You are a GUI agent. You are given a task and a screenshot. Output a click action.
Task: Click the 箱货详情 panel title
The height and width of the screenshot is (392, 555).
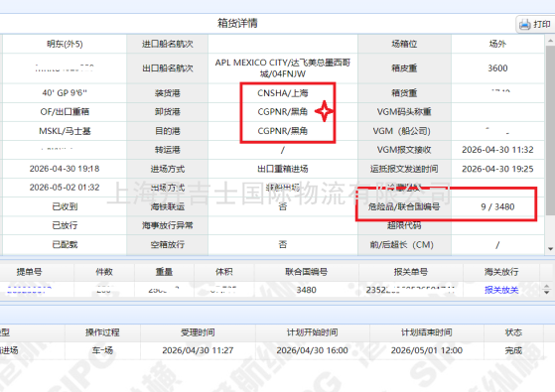point(237,24)
